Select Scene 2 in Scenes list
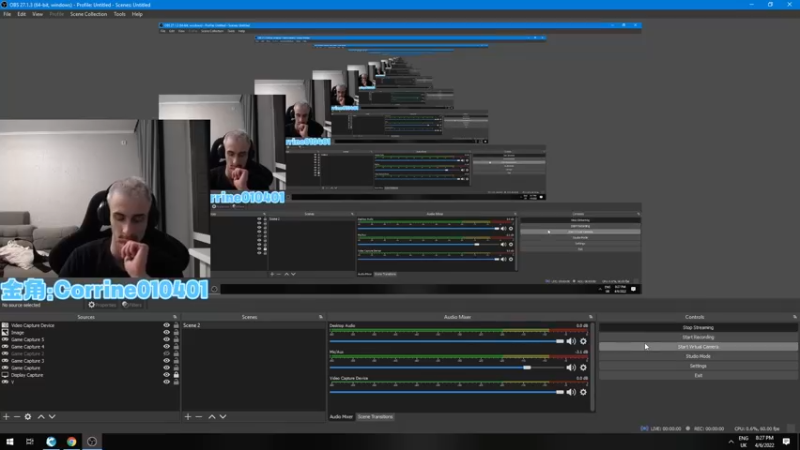Viewport: 800px width, 450px height. tap(253, 325)
